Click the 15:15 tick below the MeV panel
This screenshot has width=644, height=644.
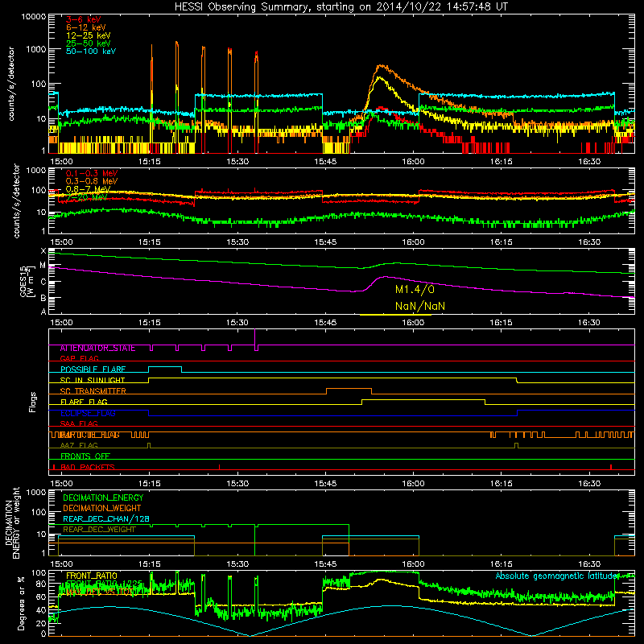[149, 242]
